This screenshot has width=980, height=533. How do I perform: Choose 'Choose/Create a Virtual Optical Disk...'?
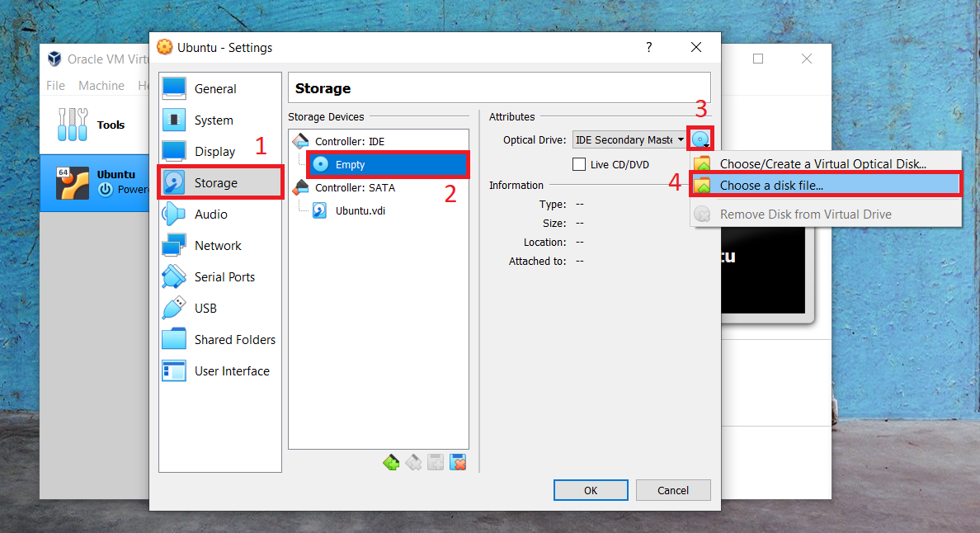[826, 163]
